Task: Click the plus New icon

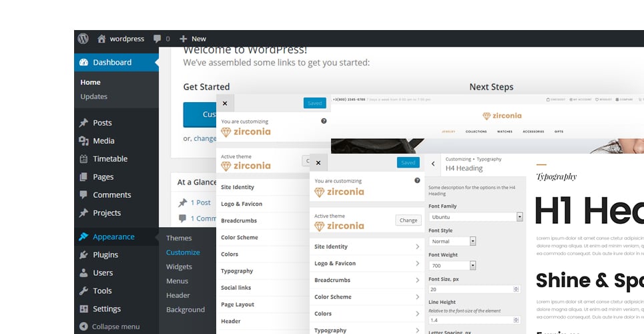Action: 183,39
